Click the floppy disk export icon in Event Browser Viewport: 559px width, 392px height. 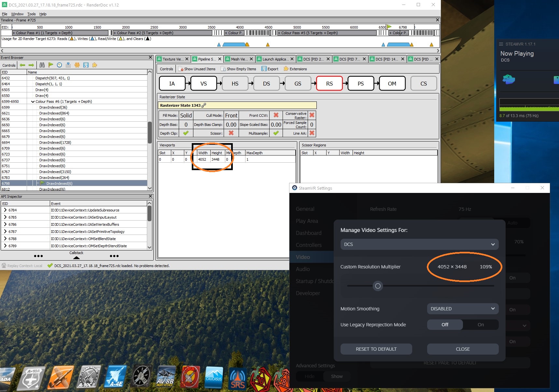[86, 65]
